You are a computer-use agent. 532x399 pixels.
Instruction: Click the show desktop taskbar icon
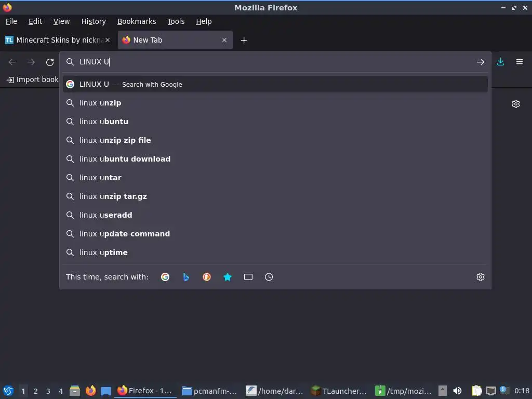click(106, 391)
